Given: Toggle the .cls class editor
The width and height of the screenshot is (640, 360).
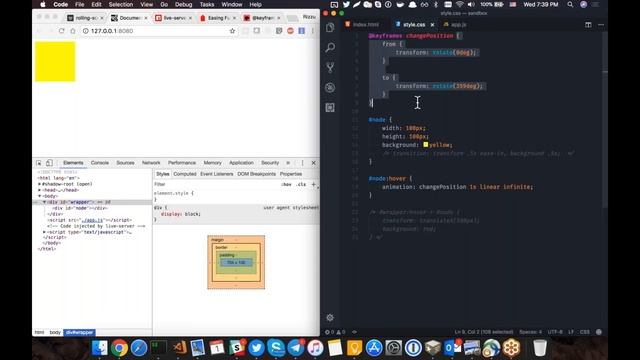Looking at the screenshot, I should (x=301, y=184).
